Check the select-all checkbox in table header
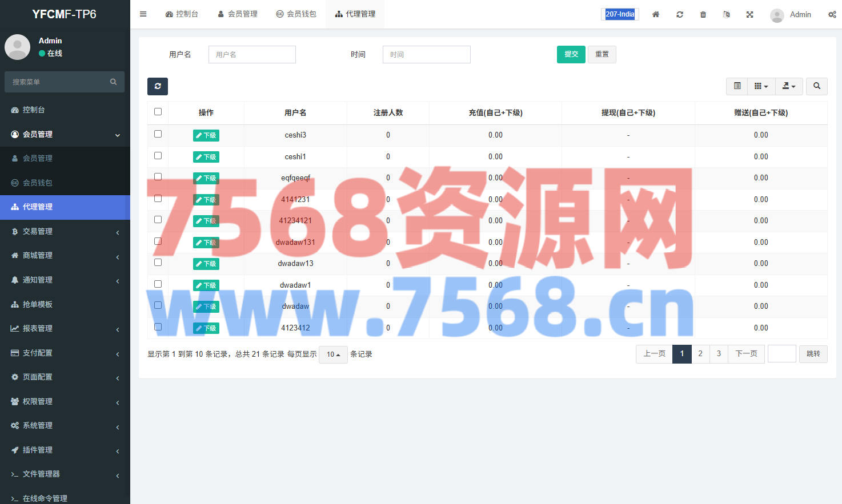Screen dimensions: 842x504 click(158, 112)
